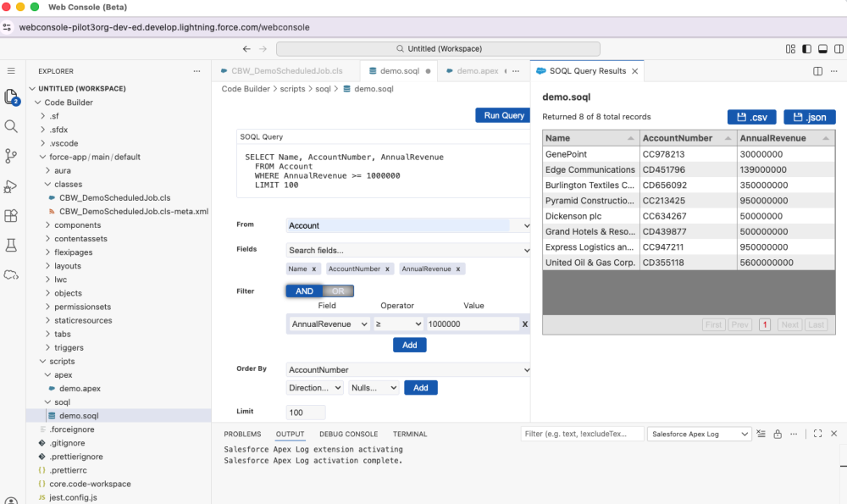Clear the Output panel contents
The image size is (847, 504).
pyautogui.click(x=761, y=433)
